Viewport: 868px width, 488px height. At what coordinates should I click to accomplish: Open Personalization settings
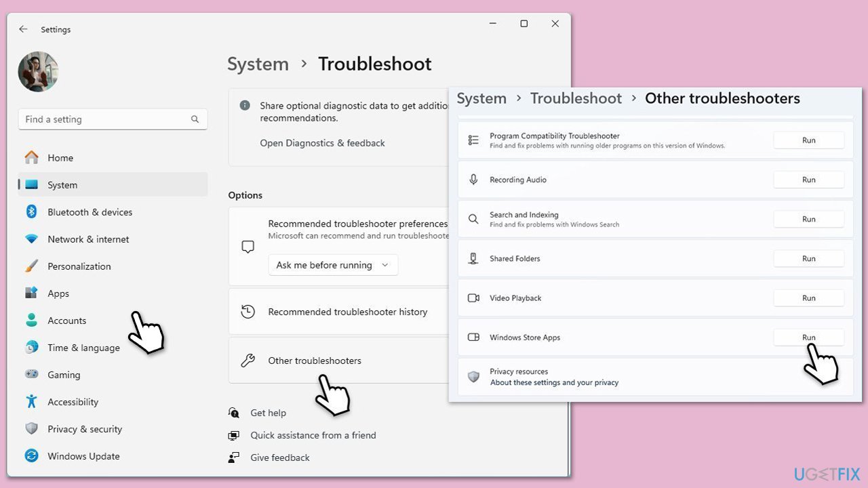[113, 266]
